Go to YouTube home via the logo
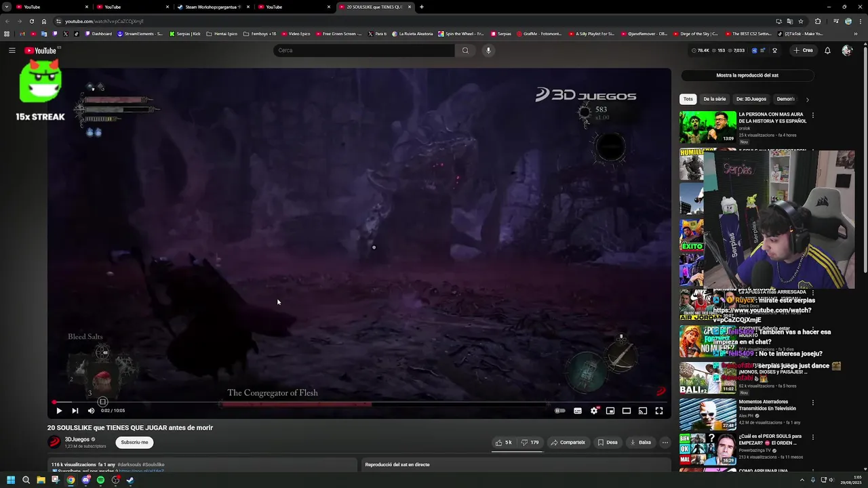Screen dimensions: 868x488 pos(41,50)
